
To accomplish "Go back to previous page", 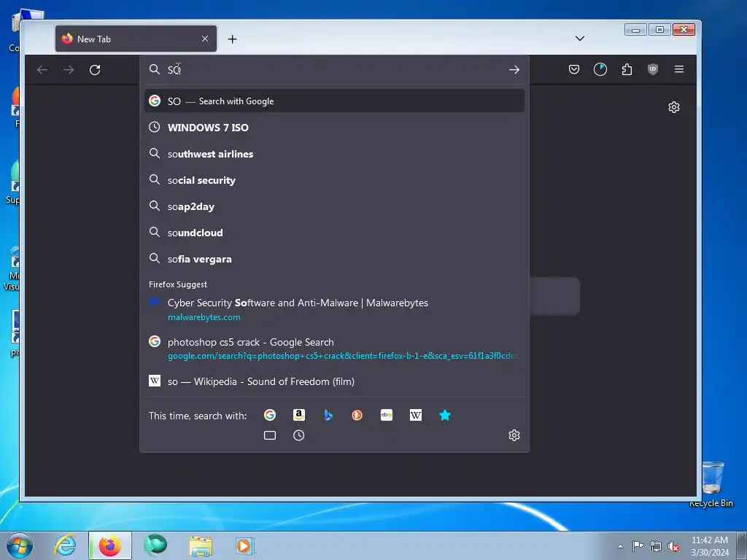I will [42, 70].
